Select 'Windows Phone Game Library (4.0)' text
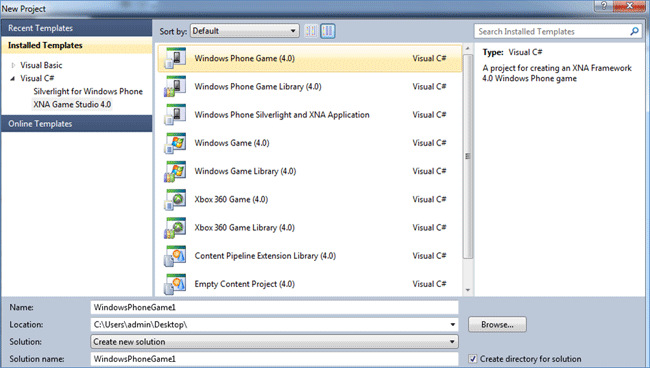 [258, 87]
